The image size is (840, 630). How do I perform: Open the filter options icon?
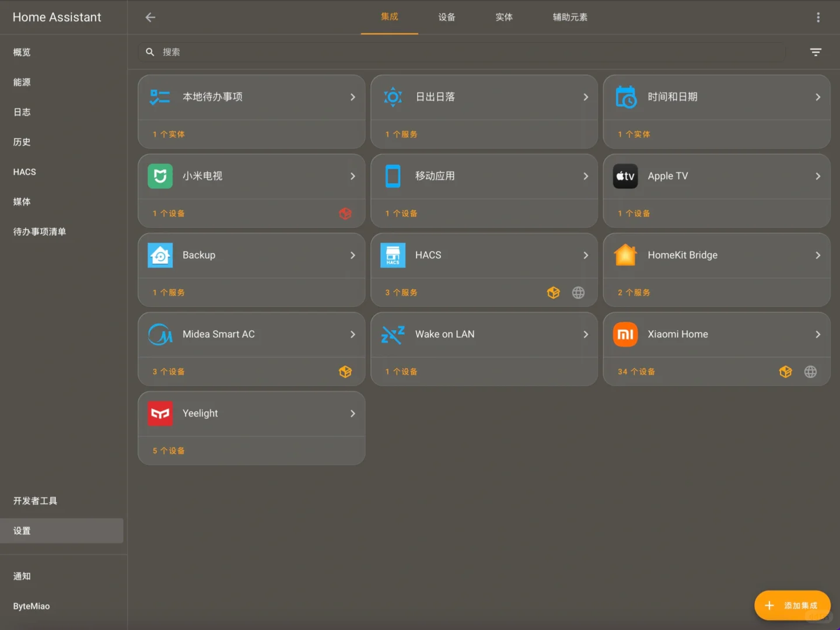point(815,52)
